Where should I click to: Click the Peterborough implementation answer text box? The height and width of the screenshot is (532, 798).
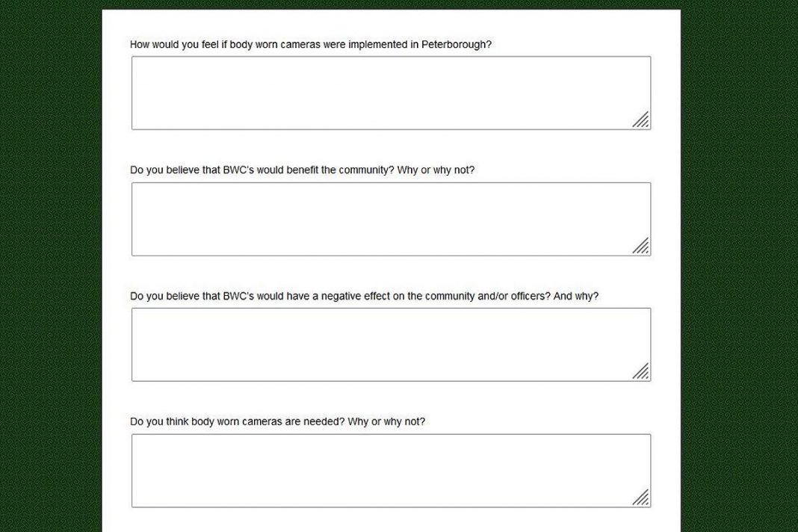click(391, 93)
